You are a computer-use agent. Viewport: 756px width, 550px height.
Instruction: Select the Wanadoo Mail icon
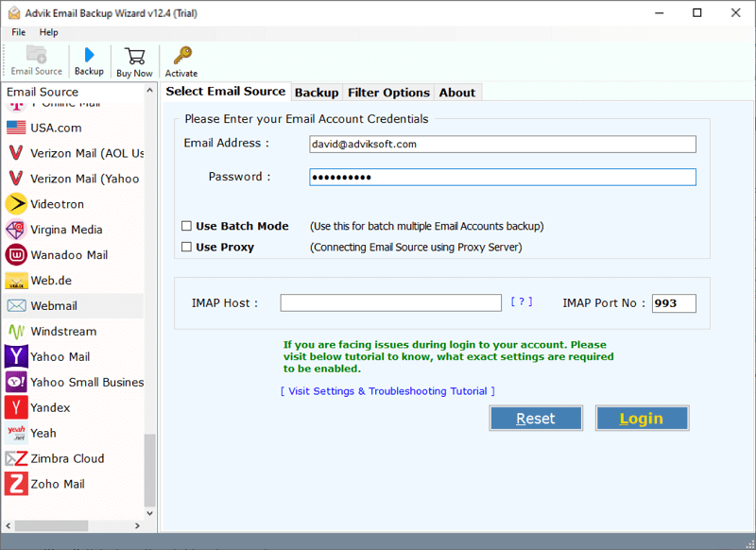[x=16, y=255]
